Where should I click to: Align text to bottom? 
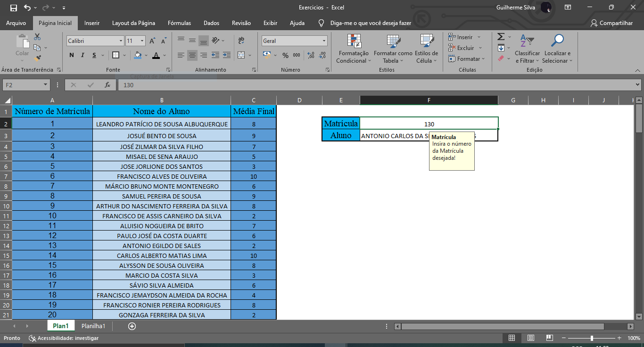click(x=204, y=41)
